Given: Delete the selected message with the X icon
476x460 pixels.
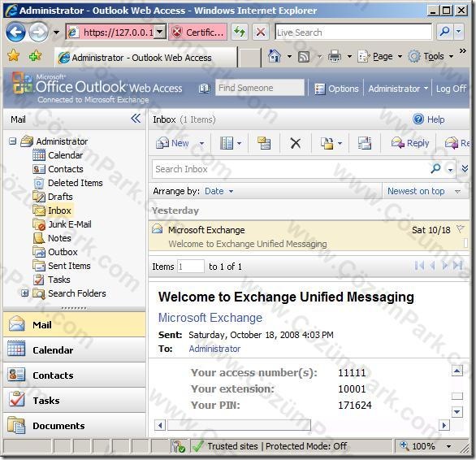Looking at the screenshot, I should pyautogui.click(x=296, y=143).
